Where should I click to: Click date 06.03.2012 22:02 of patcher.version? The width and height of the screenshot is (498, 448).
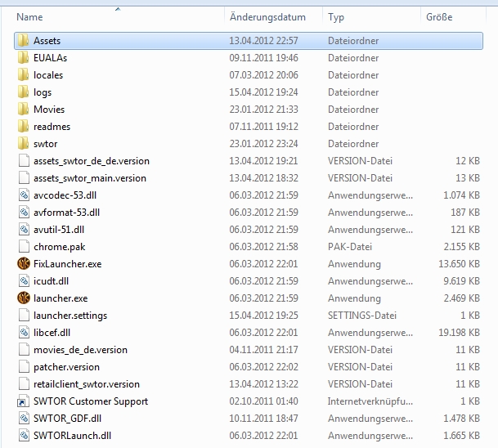263,367
